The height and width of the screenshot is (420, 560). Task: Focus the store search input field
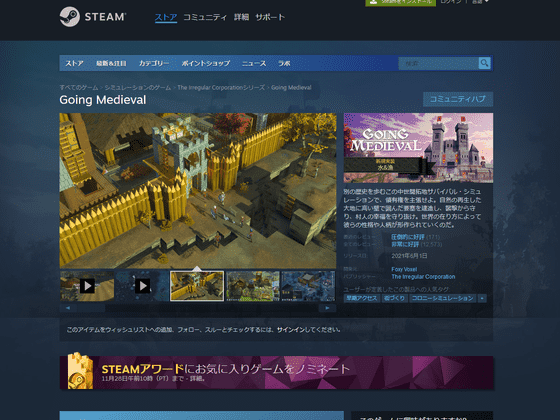tap(439, 63)
